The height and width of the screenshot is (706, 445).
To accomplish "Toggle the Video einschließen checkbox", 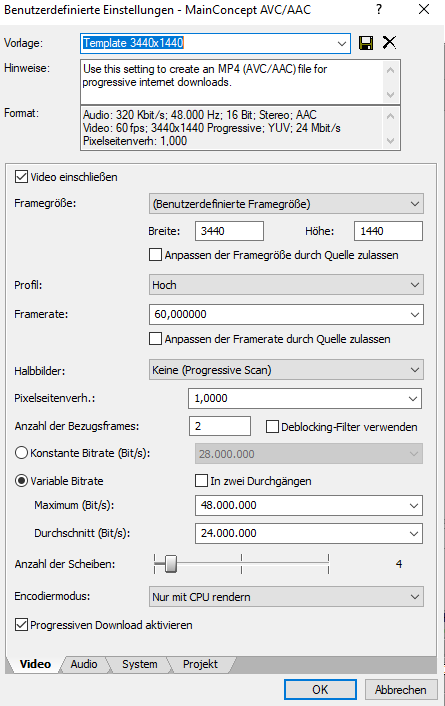I will [x=21, y=176].
